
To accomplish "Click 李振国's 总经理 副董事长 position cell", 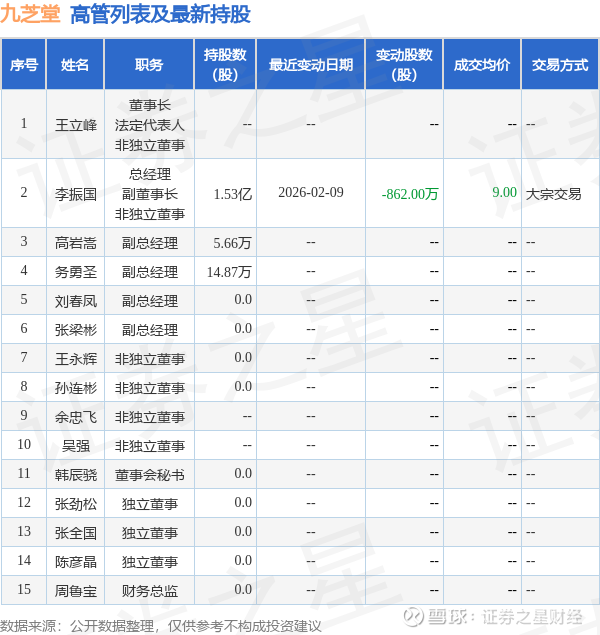I will 149,194.
